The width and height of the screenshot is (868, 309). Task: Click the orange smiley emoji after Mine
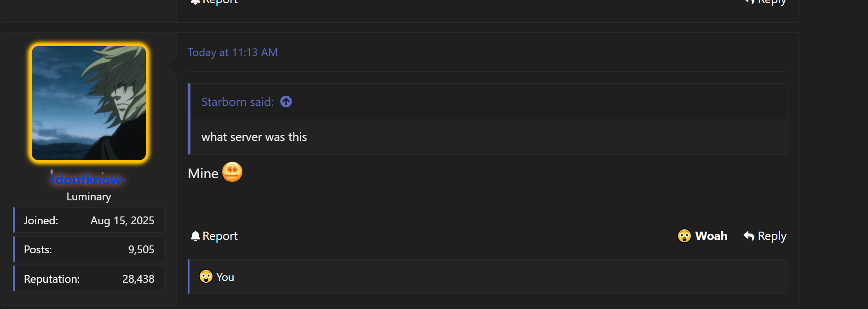(x=232, y=172)
